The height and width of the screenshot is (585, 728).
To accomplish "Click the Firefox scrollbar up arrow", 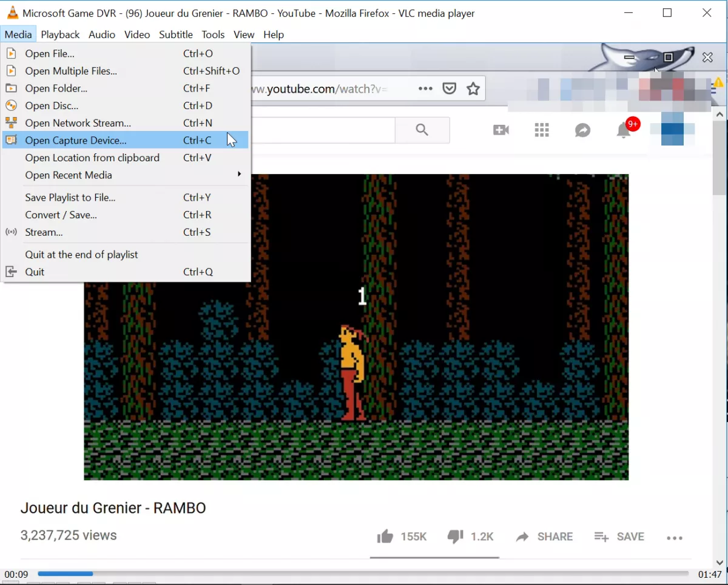I will coord(720,115).
